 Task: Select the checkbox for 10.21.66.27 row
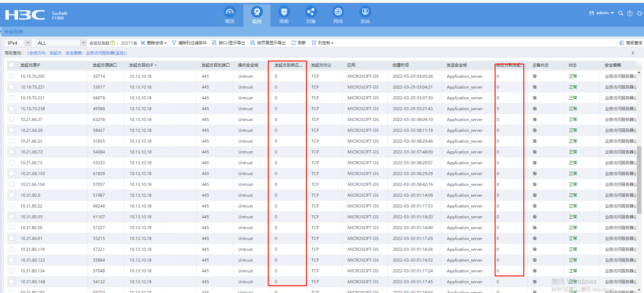pos(12,120)
